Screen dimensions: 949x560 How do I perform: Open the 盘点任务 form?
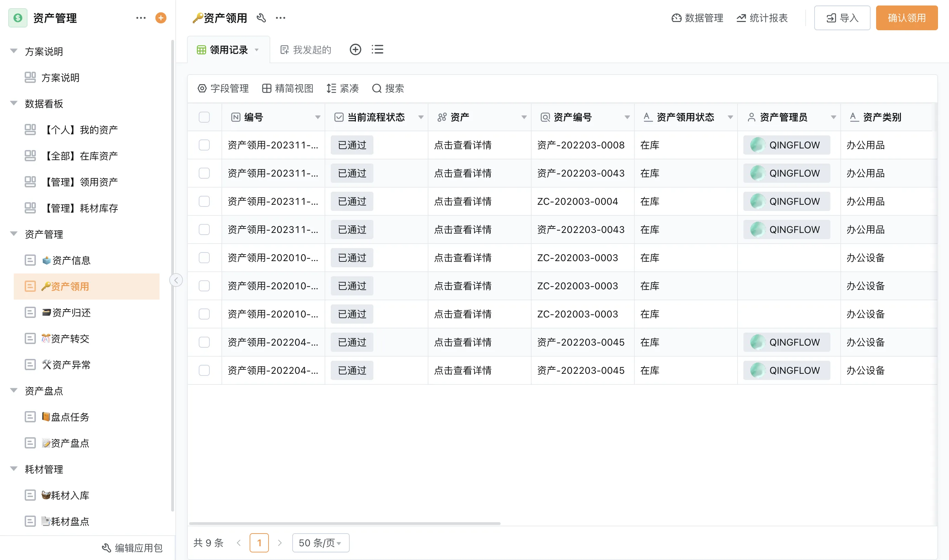tap(87, 417)
